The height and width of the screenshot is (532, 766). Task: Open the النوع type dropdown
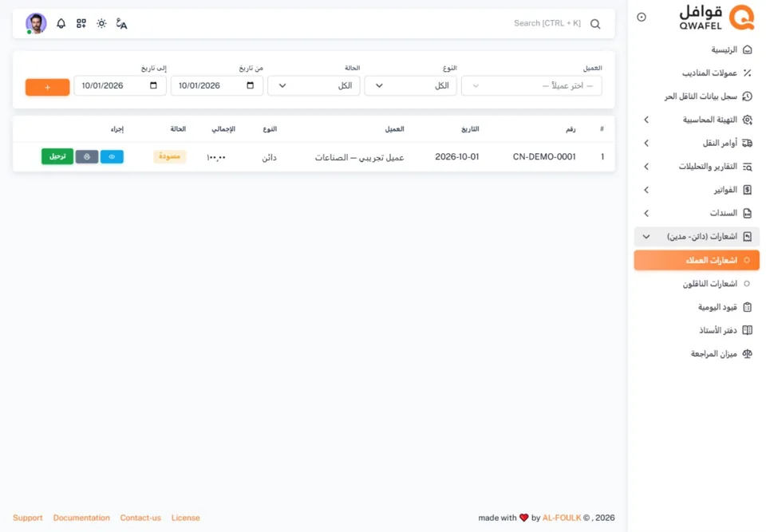point(410,86)
